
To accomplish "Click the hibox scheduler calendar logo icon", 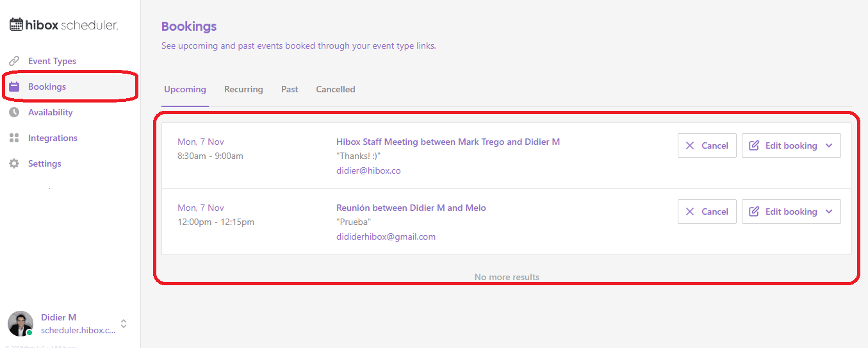I will [x=16, y=25].
